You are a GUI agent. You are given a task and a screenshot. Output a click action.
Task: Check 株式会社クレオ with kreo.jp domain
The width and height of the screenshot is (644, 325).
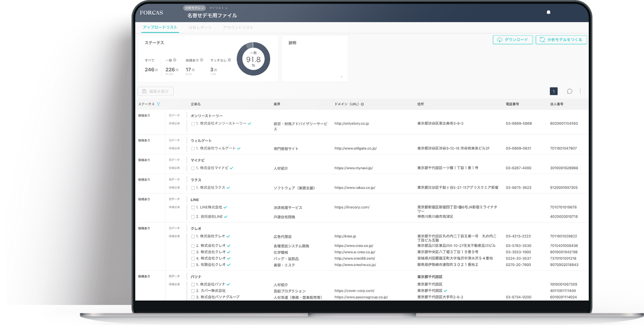(x=193, y=236)
